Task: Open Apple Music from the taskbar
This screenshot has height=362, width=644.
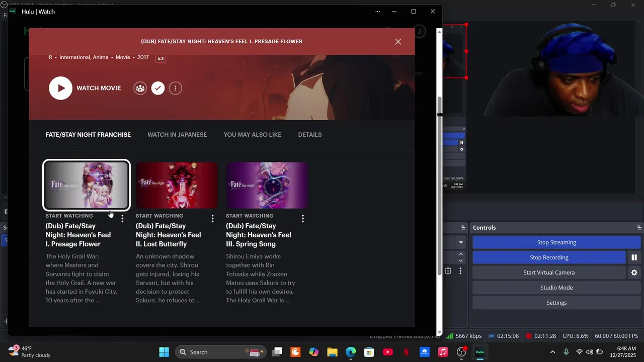Action: click(443, 352)
